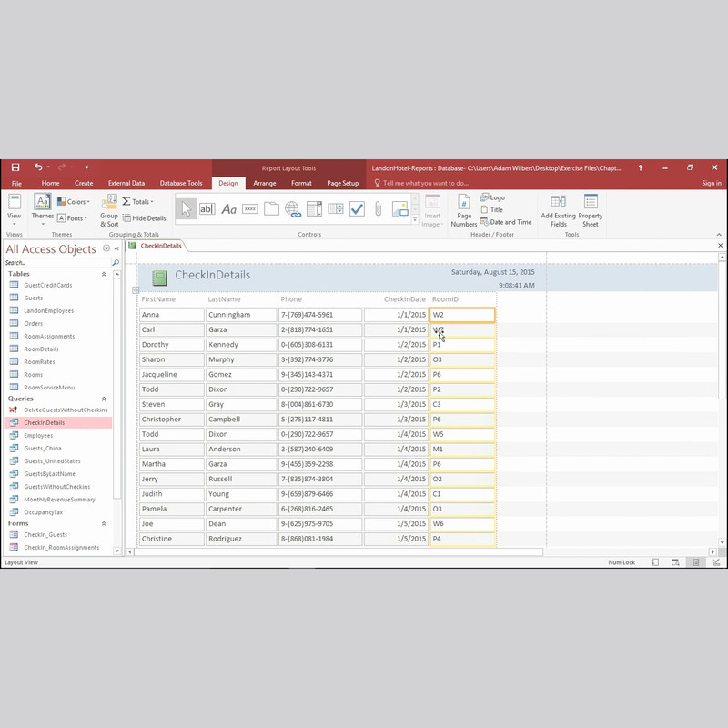Click the Tell me what you want box
The image size is (728, 728).
(x=421, y=184)
